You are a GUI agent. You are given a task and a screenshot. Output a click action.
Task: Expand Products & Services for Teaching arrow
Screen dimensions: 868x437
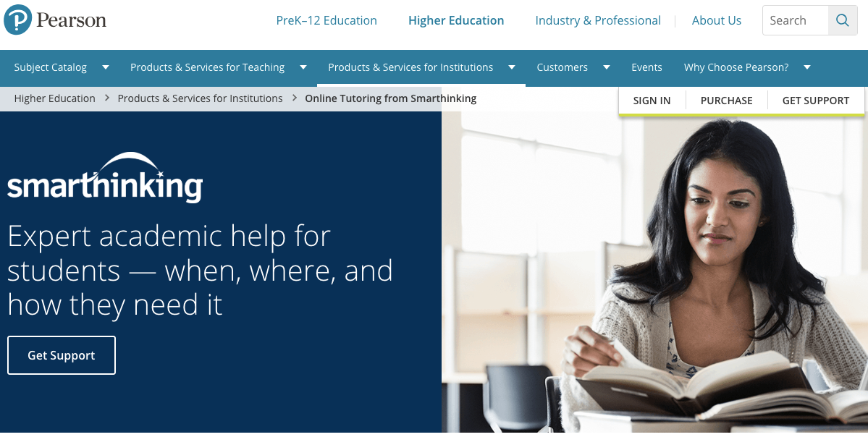pyautogui.click(x=303, y=67)
